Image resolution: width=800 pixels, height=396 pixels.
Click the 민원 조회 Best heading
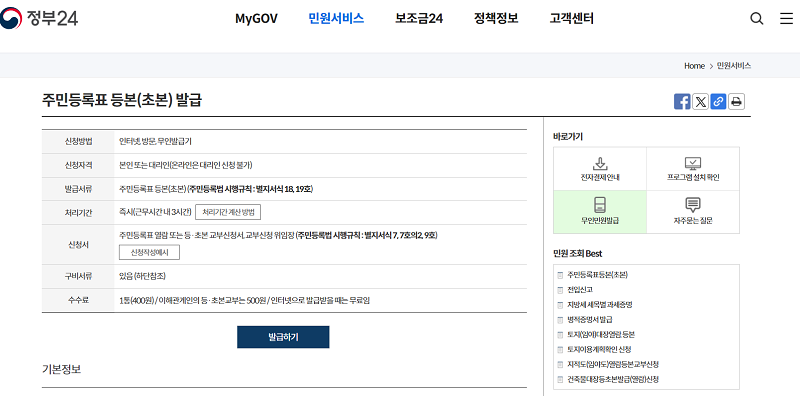tap(578, 254)
